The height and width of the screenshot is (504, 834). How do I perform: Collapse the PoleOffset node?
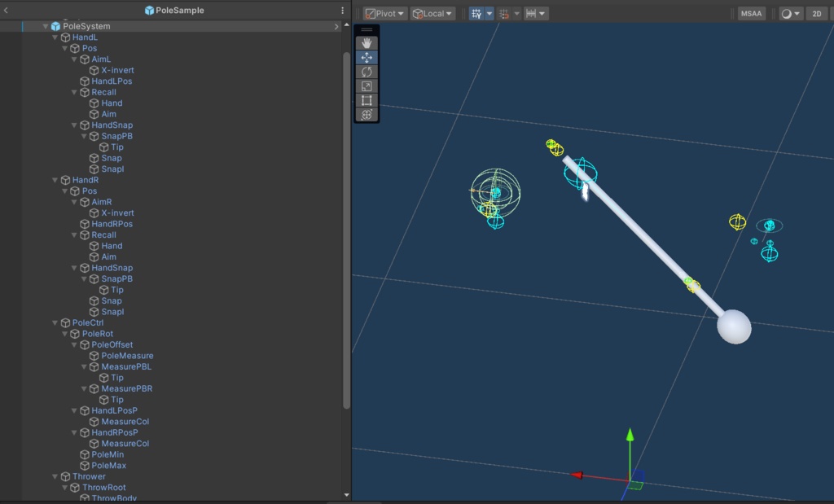click(x=74, y=344)
